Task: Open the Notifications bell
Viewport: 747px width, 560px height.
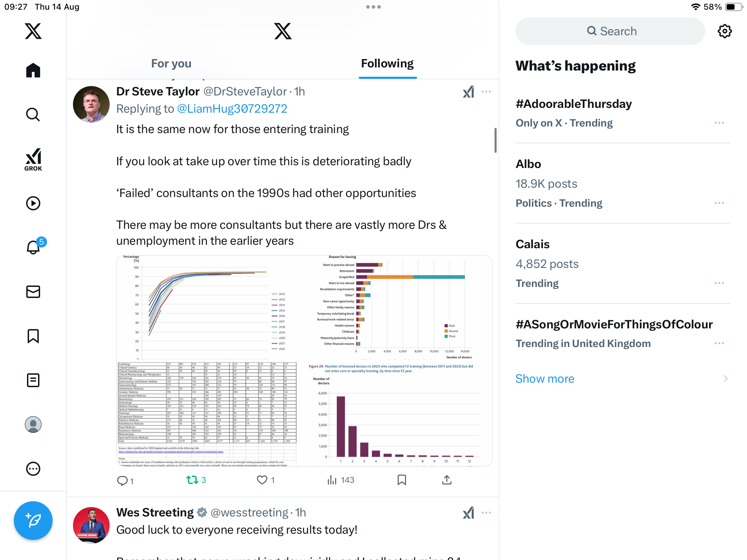Action: pyautogui.click(x=33, y=247)
